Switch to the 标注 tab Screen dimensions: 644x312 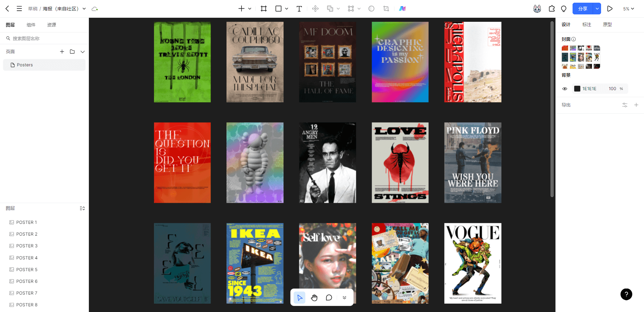[587, 24]
